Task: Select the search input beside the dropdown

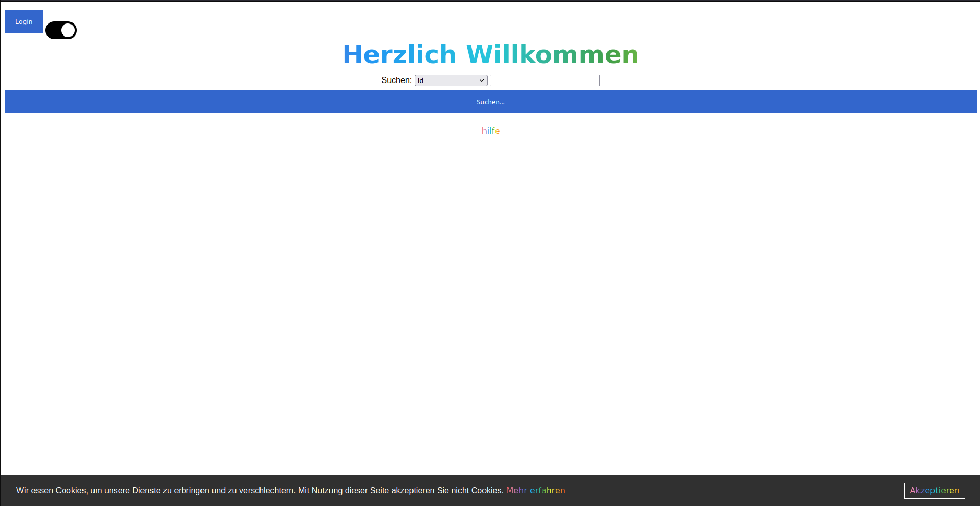Action: click(x=545, y=80)
